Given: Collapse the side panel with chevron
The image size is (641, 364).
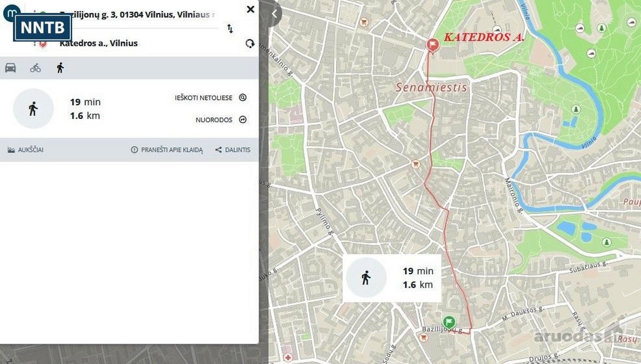Looking at the screenshot, I should coord(275,14).
